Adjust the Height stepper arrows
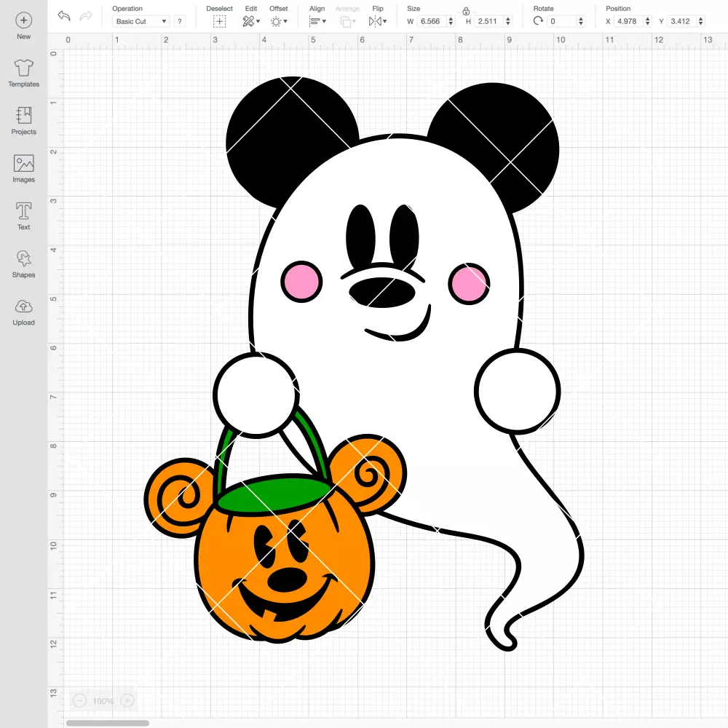 (x=508, y=21)
